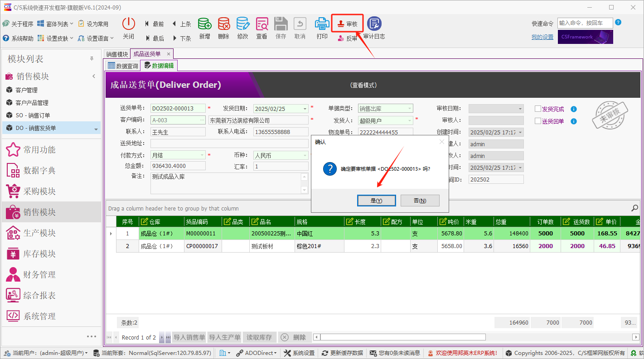The image size is (644, 359).
Task: Click the info icon next to 发货完成
Action: coord(573,109)
